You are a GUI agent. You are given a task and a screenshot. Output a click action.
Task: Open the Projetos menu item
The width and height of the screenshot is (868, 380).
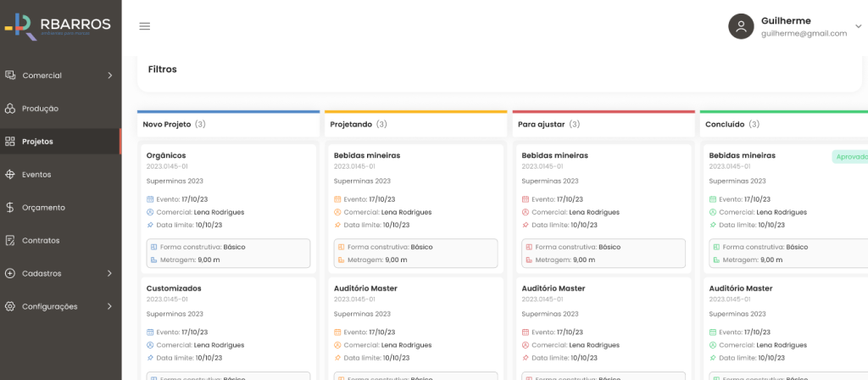pos(38,142)
